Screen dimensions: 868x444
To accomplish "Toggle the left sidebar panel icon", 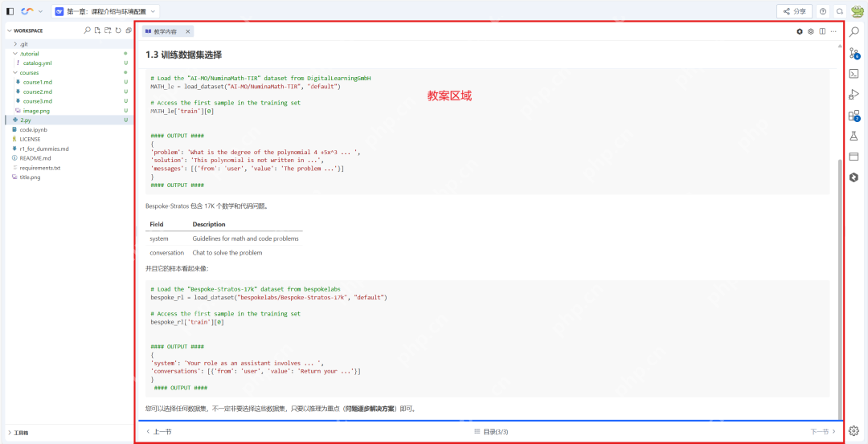I will tap(10, 11).
